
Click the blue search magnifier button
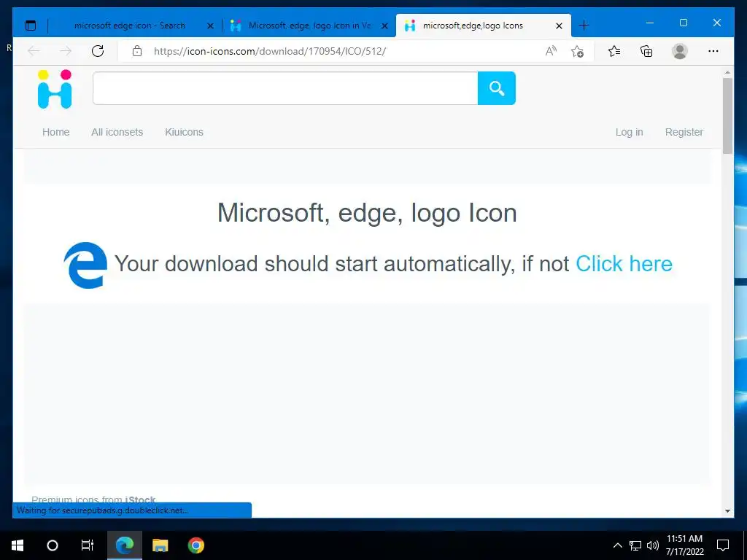(x=496, y=88)
